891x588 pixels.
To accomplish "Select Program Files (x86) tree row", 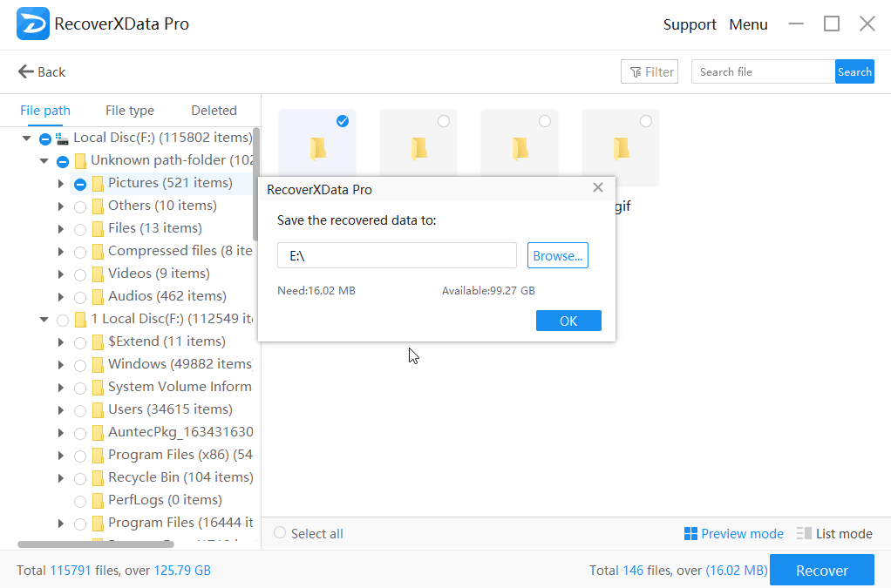I will [162, 456].
